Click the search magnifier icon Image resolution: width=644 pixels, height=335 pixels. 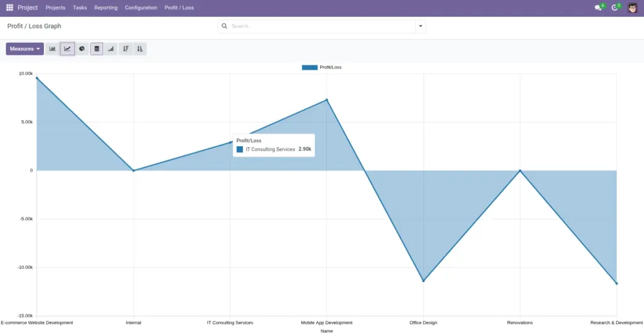coord(225,26)
